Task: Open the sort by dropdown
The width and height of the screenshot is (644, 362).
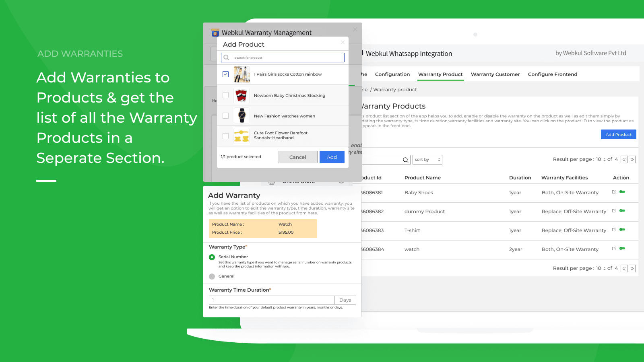Action: (427, 160)
